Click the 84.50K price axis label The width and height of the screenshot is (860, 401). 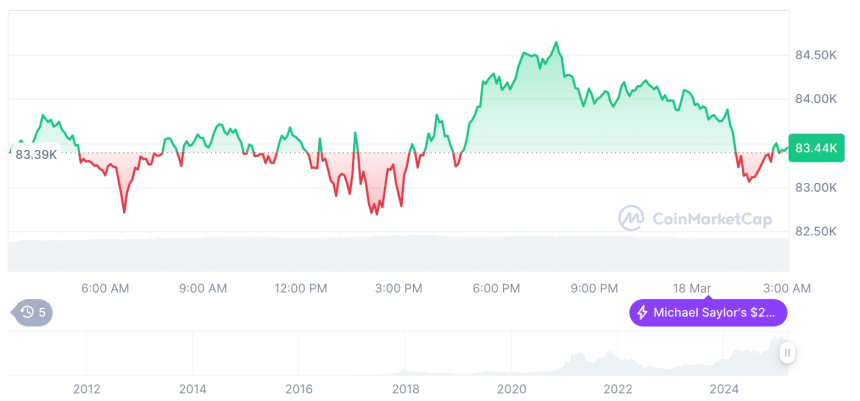tap(817, 55)
